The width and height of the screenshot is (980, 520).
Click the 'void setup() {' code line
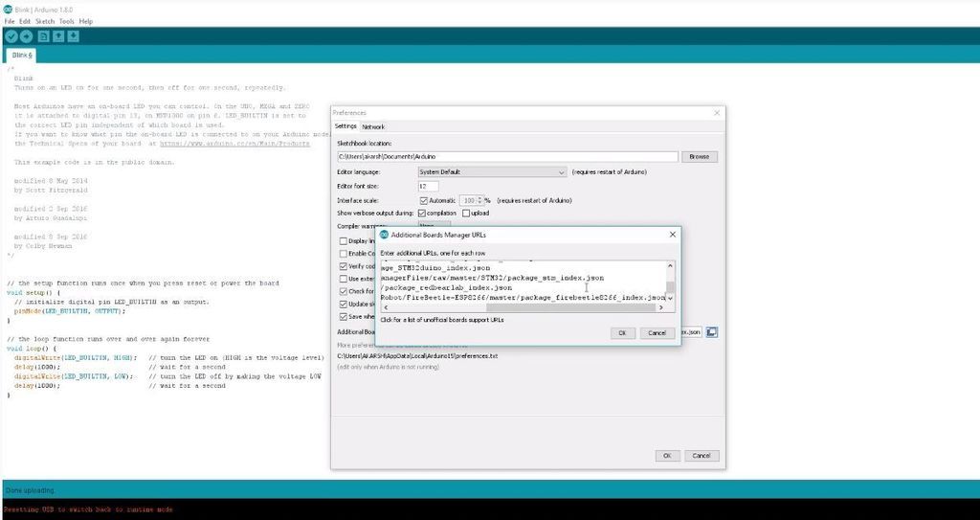coord(33,292)
